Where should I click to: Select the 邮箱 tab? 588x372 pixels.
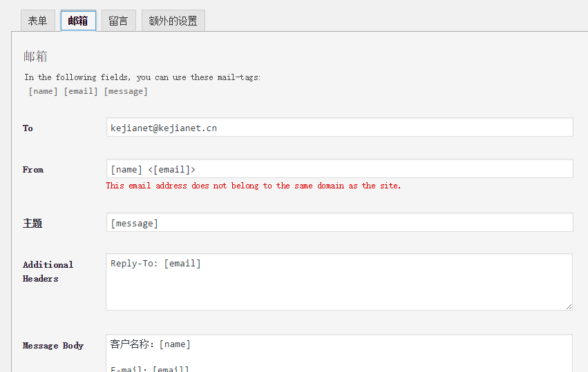(x=78, y=21)
